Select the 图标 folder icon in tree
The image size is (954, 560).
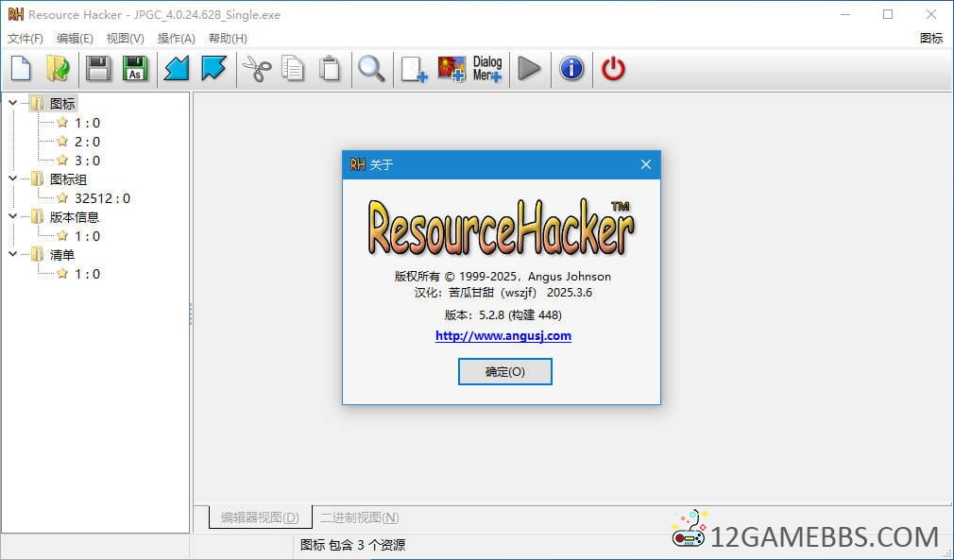(x=37, y=103)
